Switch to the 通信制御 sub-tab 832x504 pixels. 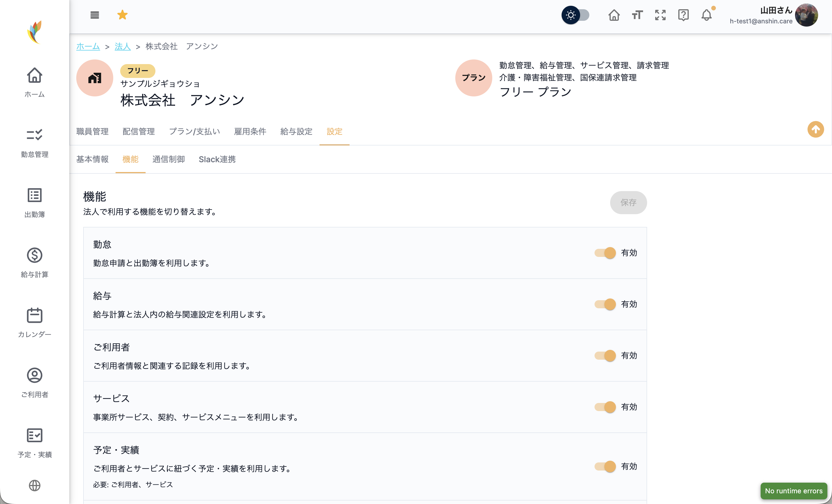click(168, 159)
